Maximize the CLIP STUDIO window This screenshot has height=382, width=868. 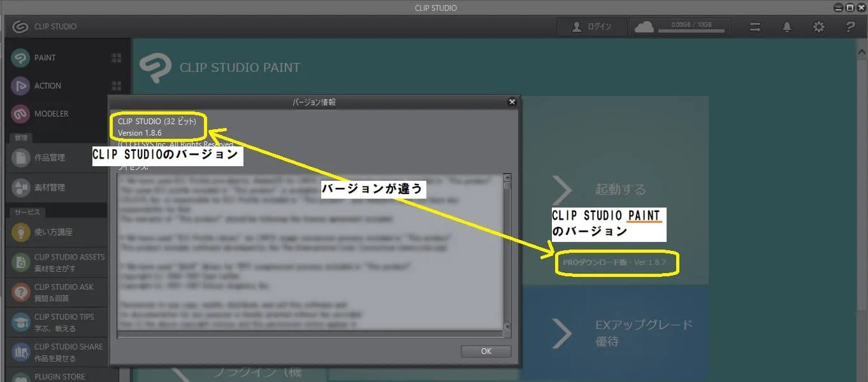pos(850,7)
